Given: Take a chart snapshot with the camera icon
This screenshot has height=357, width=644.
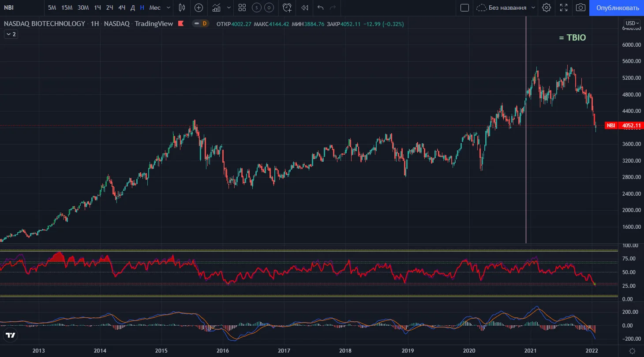Looking at the screenshot, I should (581, 7).
